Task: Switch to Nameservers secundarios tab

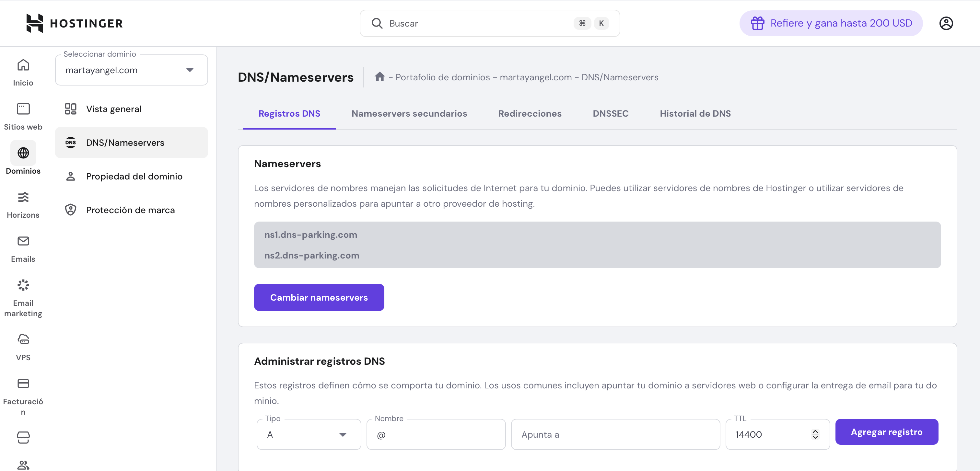Action: 409,113
